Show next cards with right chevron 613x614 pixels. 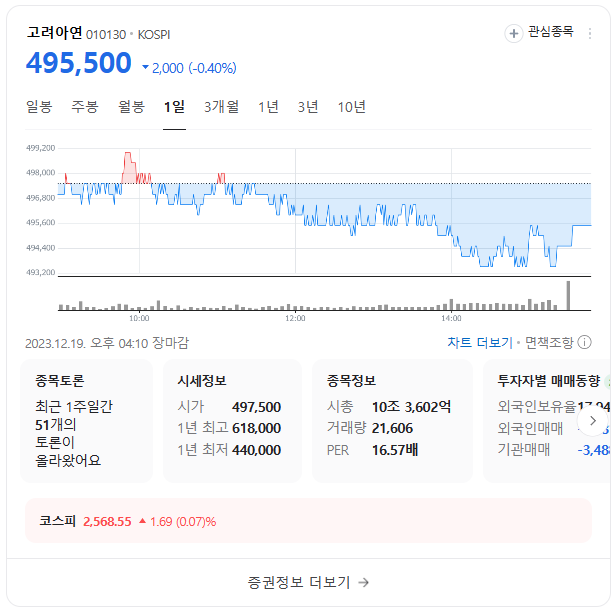593,421
